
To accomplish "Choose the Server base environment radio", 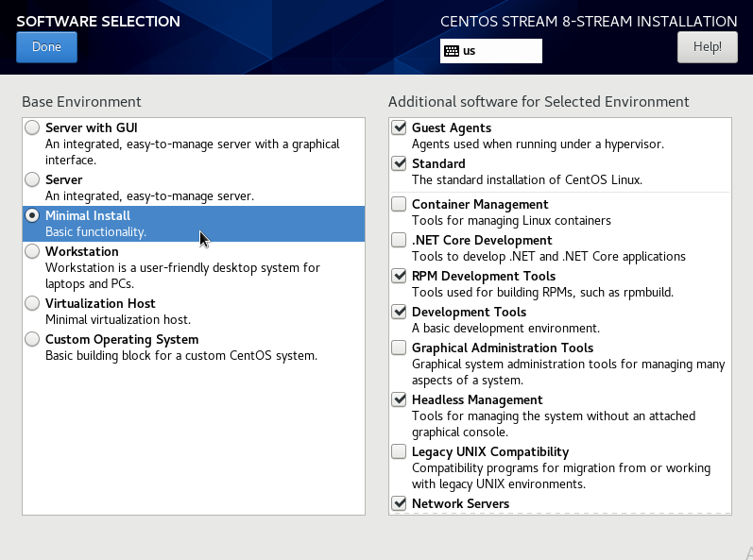I will 32,179.
